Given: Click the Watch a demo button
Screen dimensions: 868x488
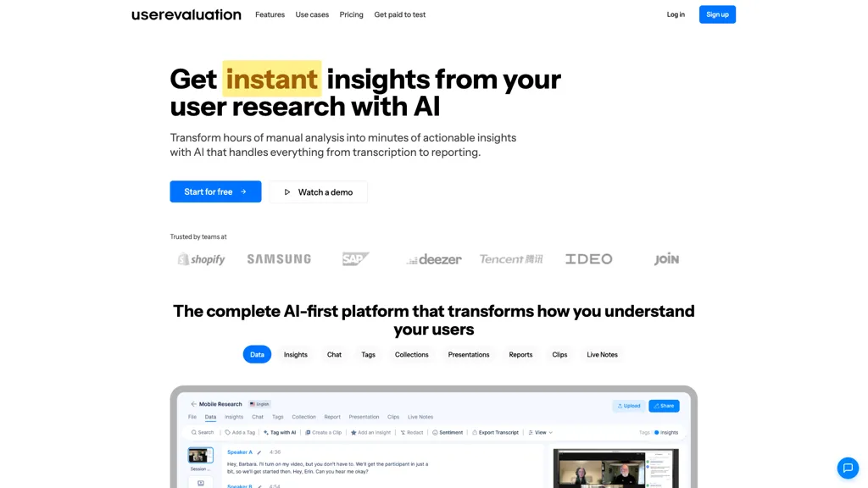Looking at the screenshot, I should 319,192.
